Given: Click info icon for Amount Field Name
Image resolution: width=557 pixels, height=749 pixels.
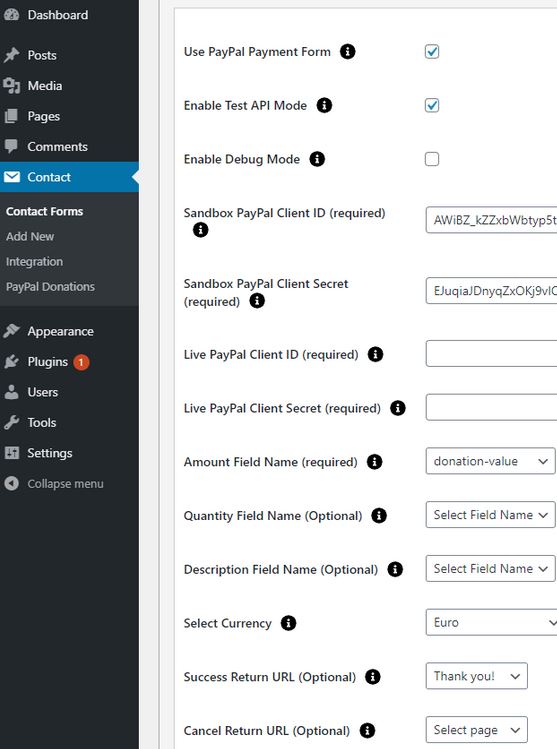Looking at the screenshot, I should pos(374,462).
